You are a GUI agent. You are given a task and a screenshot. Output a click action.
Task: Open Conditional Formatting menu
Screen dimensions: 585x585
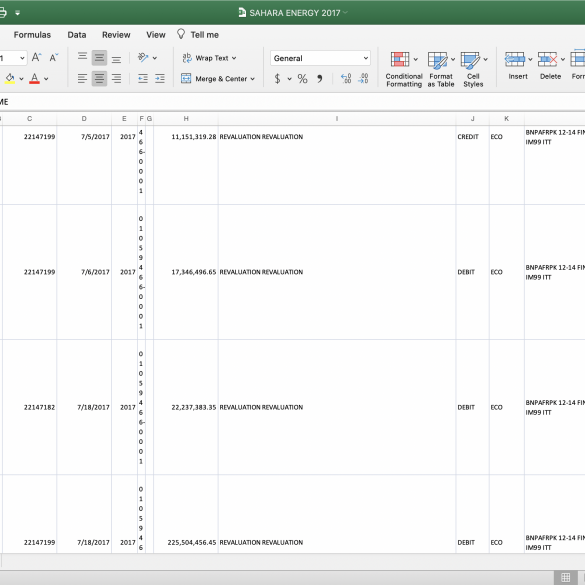pyautogui.click(x=404, y=70)
